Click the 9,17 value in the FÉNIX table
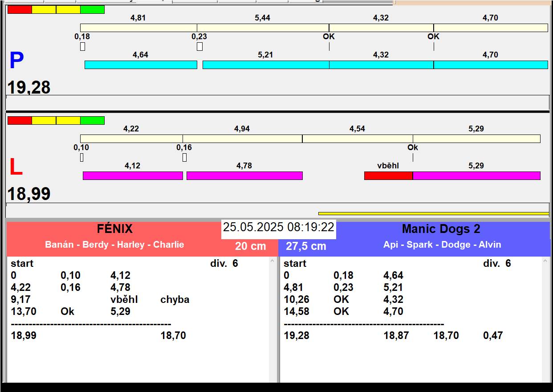553x392 pixels. click(x=20, y=299)
